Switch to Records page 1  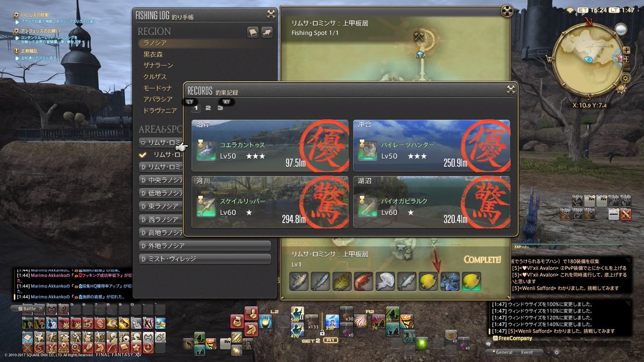196,108
